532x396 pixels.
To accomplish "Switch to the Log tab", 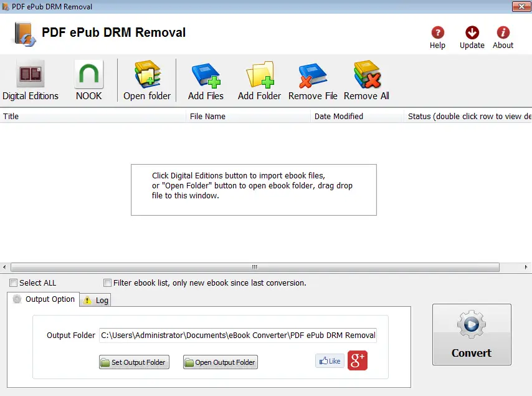I will pos(95,300).
